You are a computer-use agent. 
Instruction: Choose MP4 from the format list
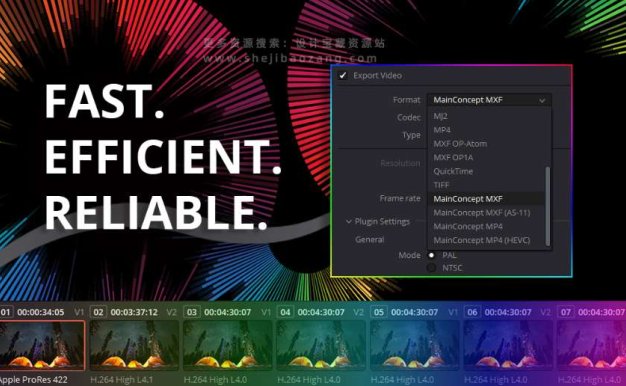click(x=442, y=130)
